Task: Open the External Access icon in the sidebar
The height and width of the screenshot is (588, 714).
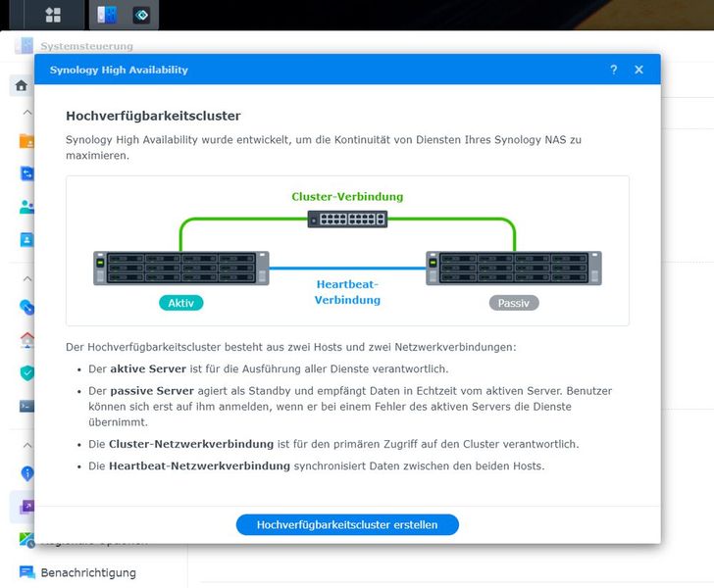Action: coord(26,307)
